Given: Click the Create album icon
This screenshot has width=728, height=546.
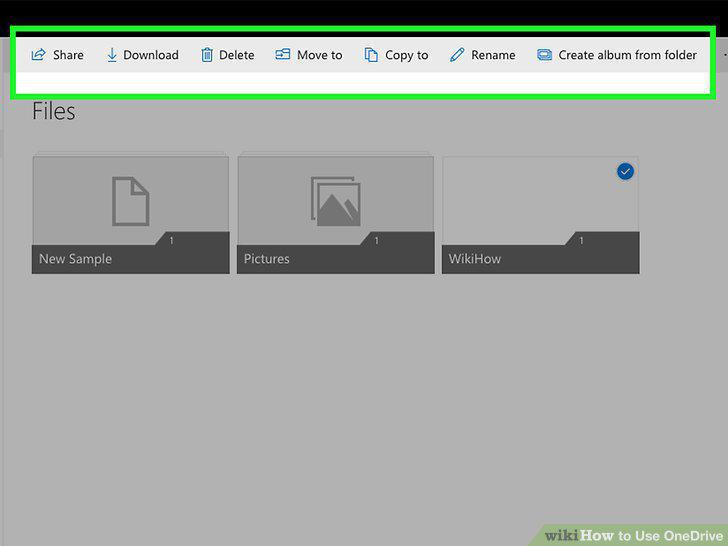Looking at the screenshot, I should coord(544,55).
